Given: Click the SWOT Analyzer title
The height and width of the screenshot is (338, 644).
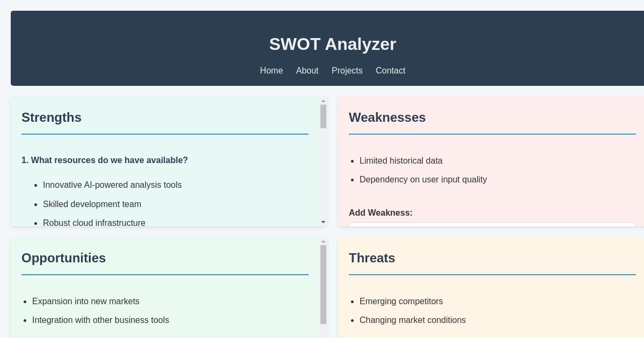Looking at the screenshot, I should tap(332, 44).
